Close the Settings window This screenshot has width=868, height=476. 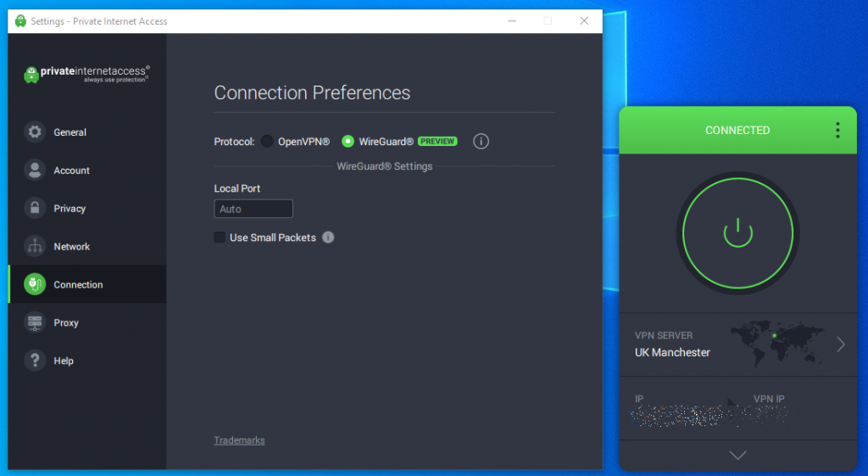(x=584, y=21)
